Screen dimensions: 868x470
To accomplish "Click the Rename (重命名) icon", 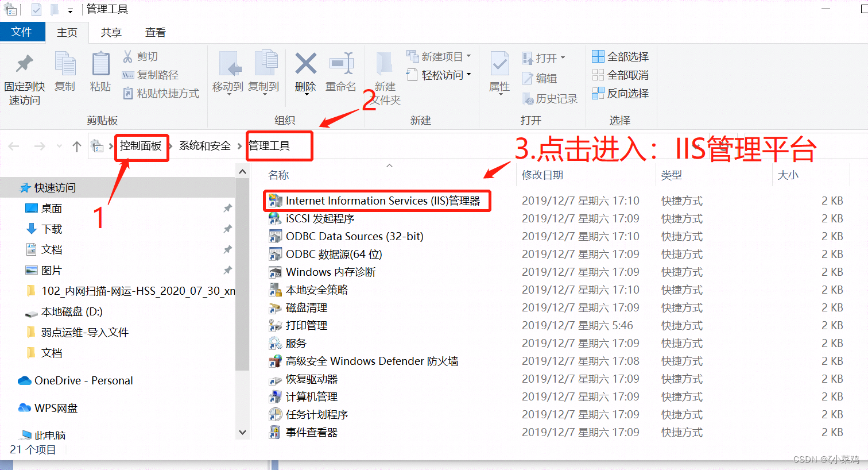I will tap(341, 63).
